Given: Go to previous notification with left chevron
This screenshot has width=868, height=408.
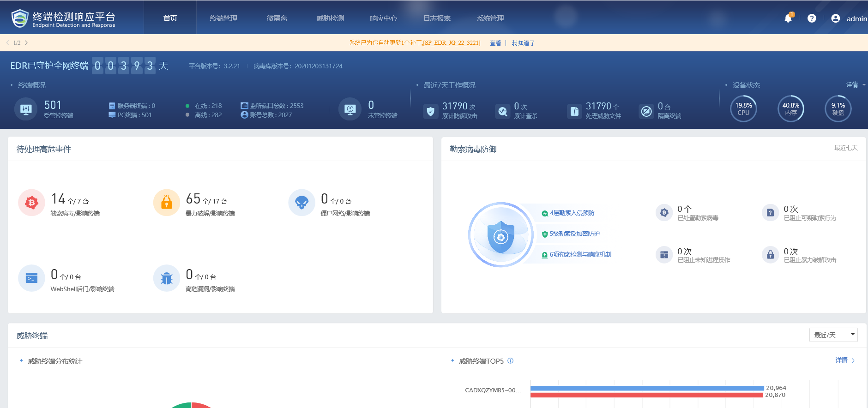Looking at the screenshot, I should (x=8, y=43).
